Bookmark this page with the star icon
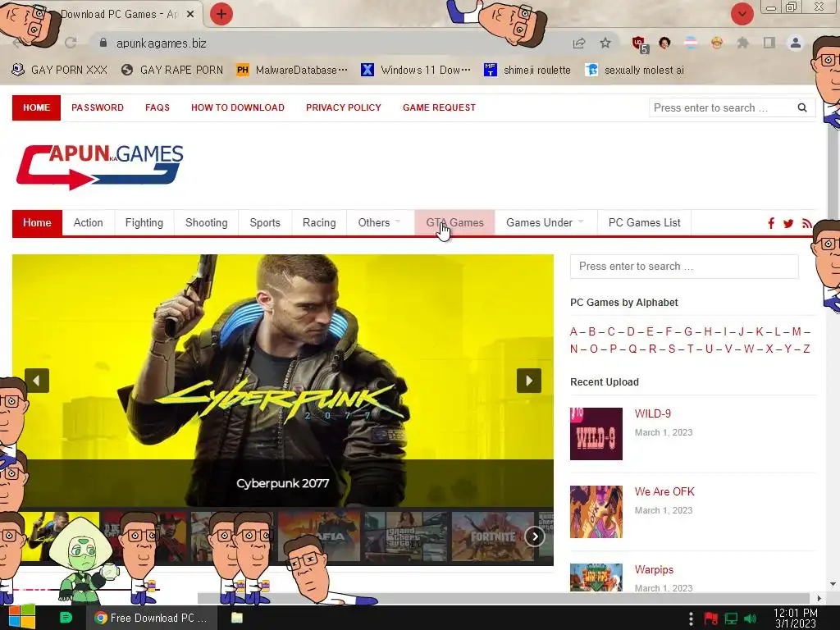This screenshot has width=840, height=630. 605,43
